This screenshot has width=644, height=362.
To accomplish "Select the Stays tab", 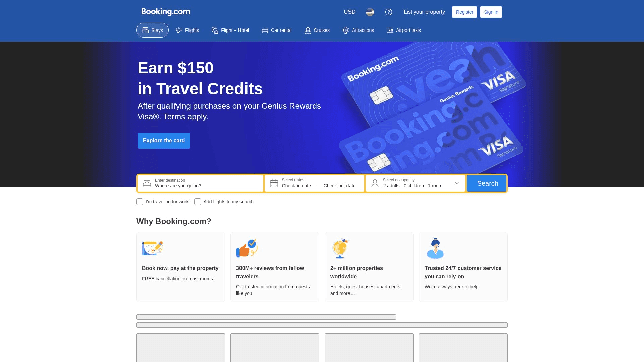I will pyautogui.click(x=152, y=30).
